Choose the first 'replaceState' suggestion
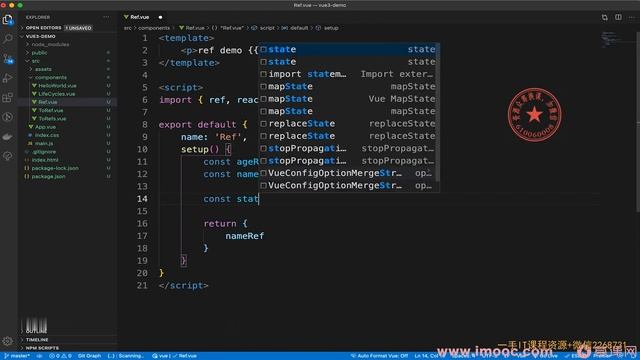 point(348,124)
